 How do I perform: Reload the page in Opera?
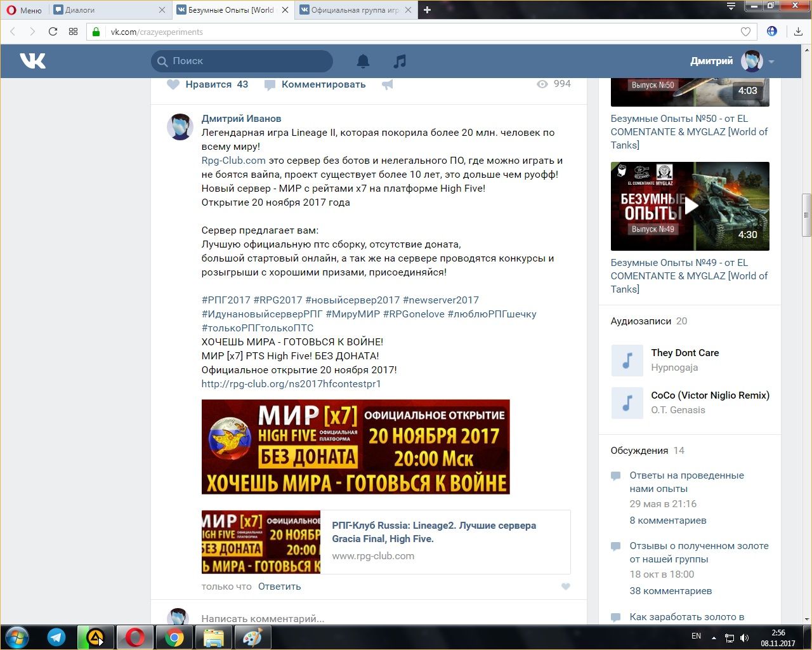pyautogui.click(x=53, y=32)
